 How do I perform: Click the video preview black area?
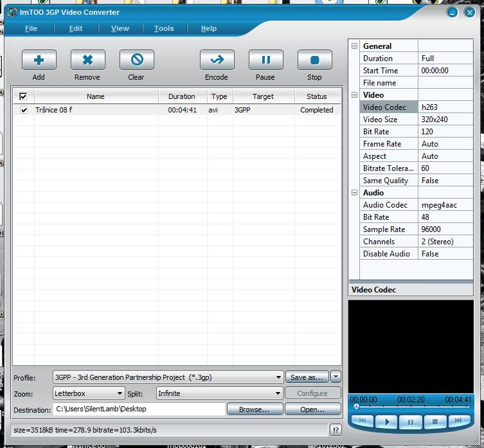pos(411,346)
